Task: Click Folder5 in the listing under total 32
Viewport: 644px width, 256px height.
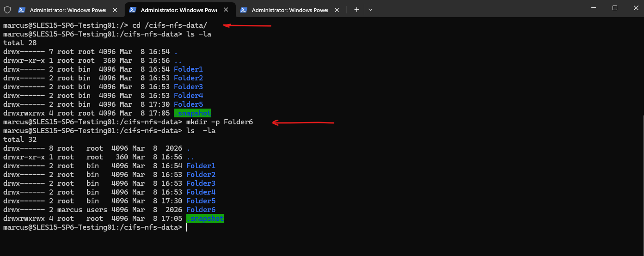Action: point(201,201)
